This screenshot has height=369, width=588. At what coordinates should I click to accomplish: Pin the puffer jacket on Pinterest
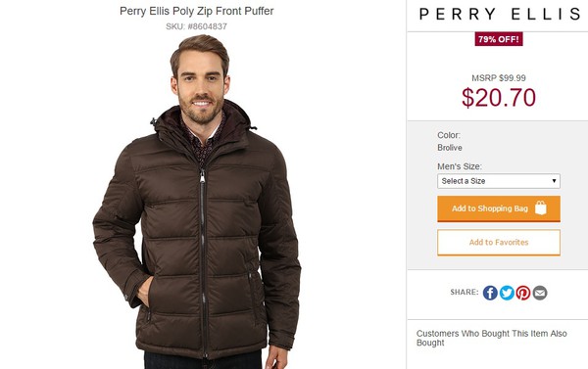[523, 293]
